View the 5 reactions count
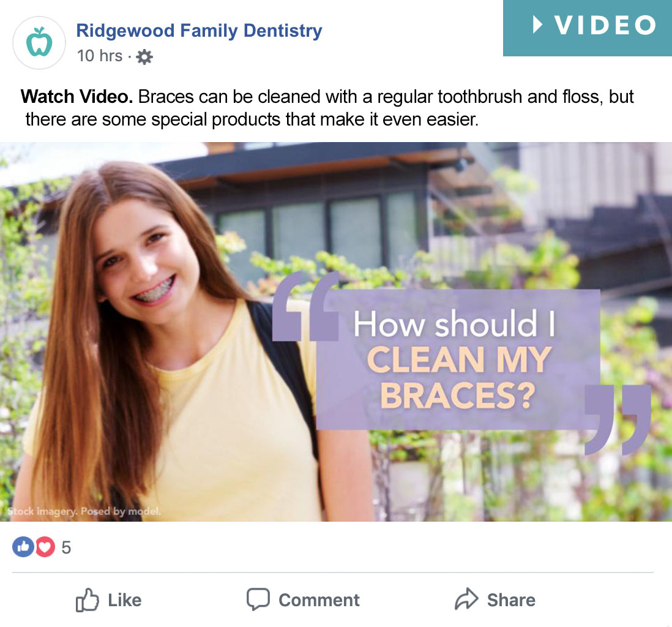This screenshot has width=672, height=627. [x=66, y=547]
